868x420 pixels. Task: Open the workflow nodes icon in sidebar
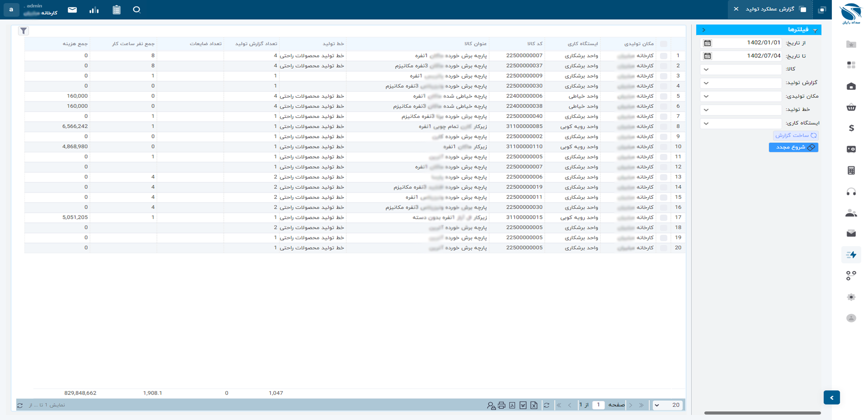851,276
